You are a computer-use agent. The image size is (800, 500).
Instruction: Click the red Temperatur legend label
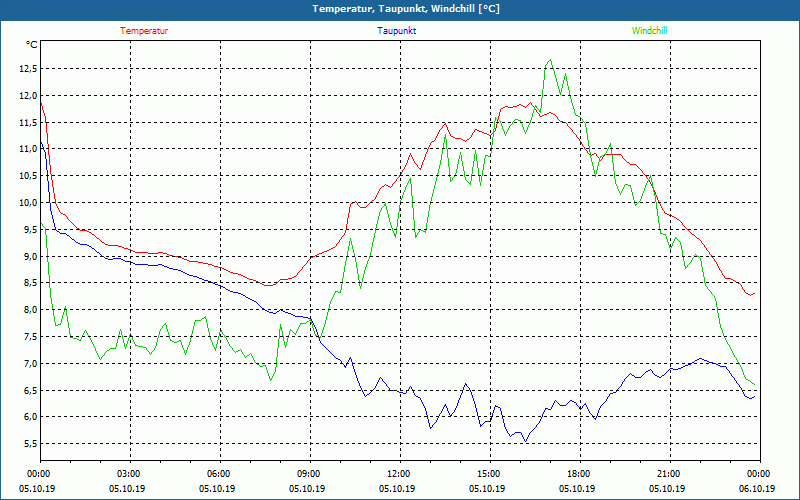click(x=144, y=31)
